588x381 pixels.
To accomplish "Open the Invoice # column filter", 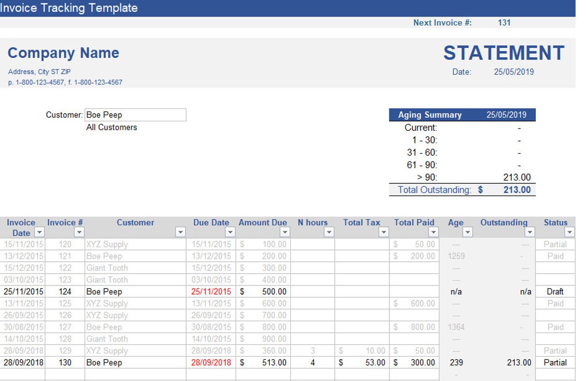I will pos(78,233).
